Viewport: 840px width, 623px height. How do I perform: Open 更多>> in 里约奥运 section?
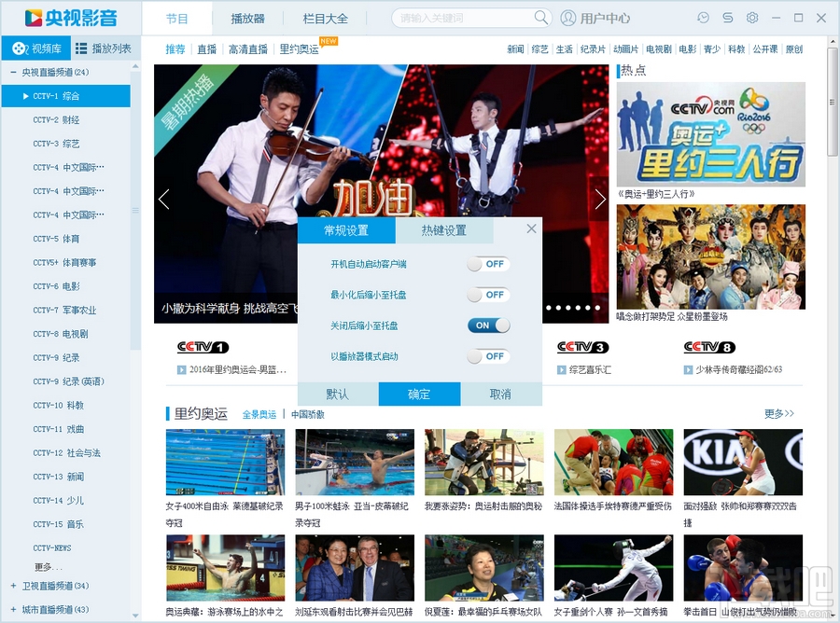[x=779, y=413]
